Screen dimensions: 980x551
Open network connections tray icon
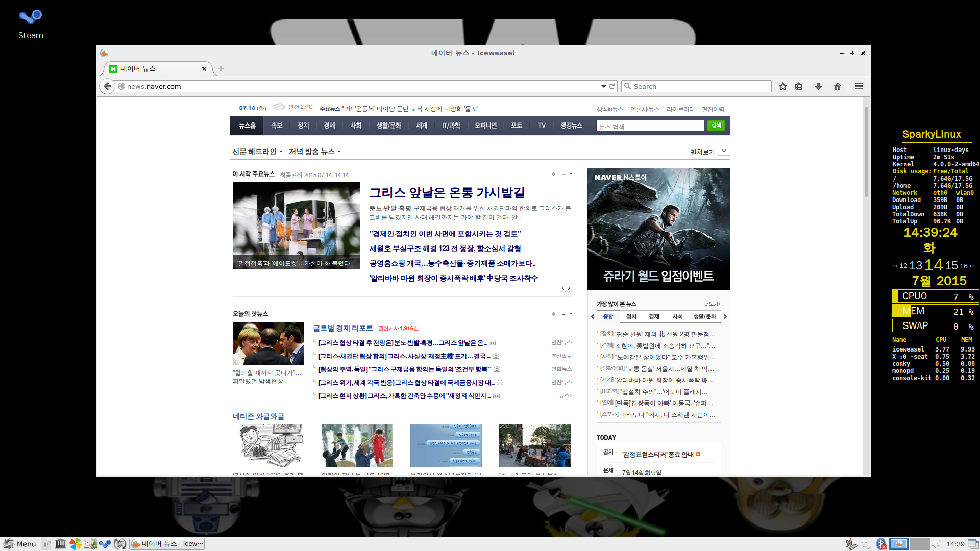point(867,544)
